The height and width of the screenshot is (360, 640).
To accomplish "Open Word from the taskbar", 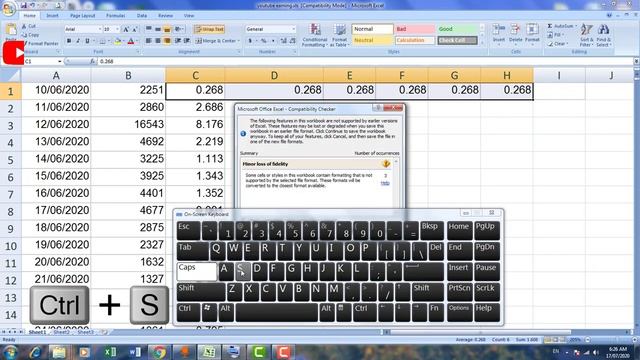I will pyautogui.click(x=135, y=351).
